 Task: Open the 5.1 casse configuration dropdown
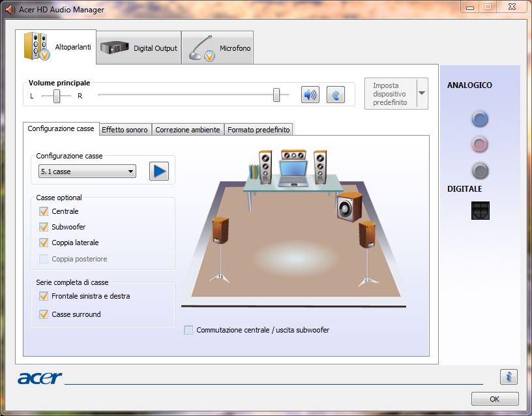tap(87, 171)
